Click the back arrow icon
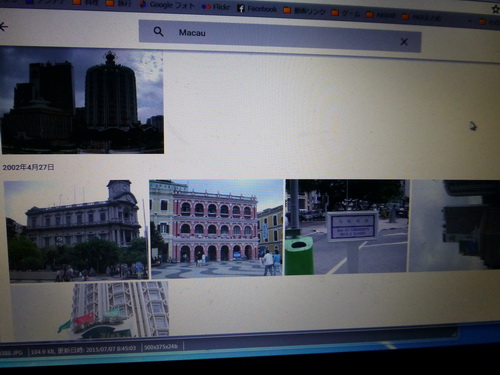The width and height of the screenshot is (500, 375). coord(3,27)
